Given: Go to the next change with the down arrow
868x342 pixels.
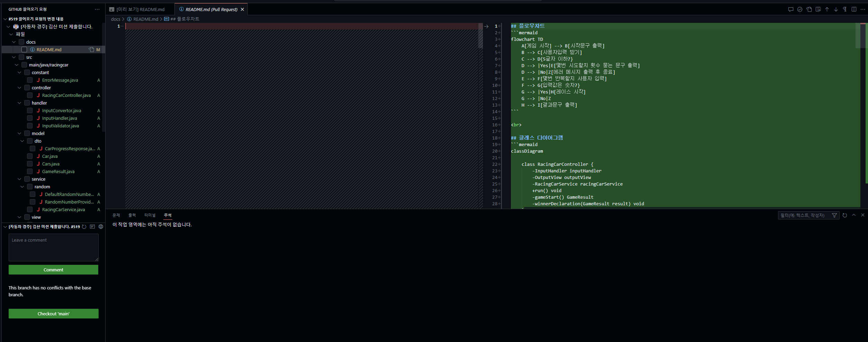Looking at the screenshot, I should [836, 9].
